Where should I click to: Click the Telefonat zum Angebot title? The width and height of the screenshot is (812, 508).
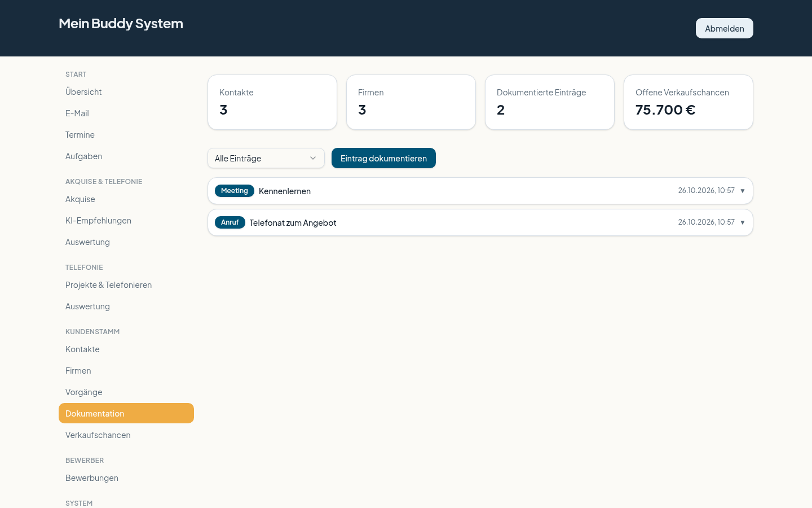(293, 223)
